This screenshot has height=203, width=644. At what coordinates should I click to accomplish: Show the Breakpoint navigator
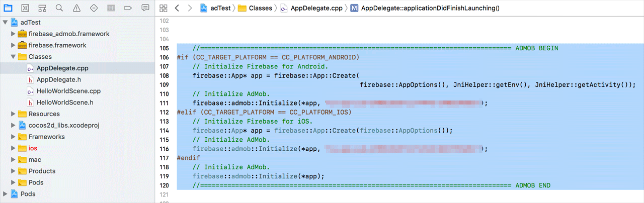click(128, 8)
